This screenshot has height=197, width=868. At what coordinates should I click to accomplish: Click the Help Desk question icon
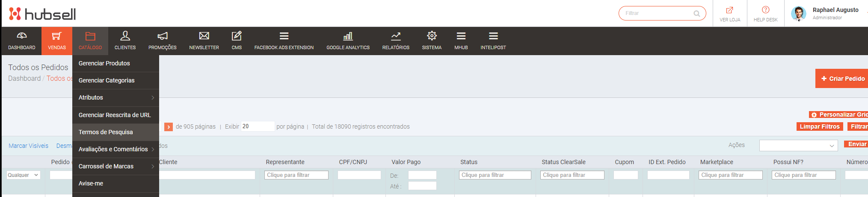click(x=765, y=10)
